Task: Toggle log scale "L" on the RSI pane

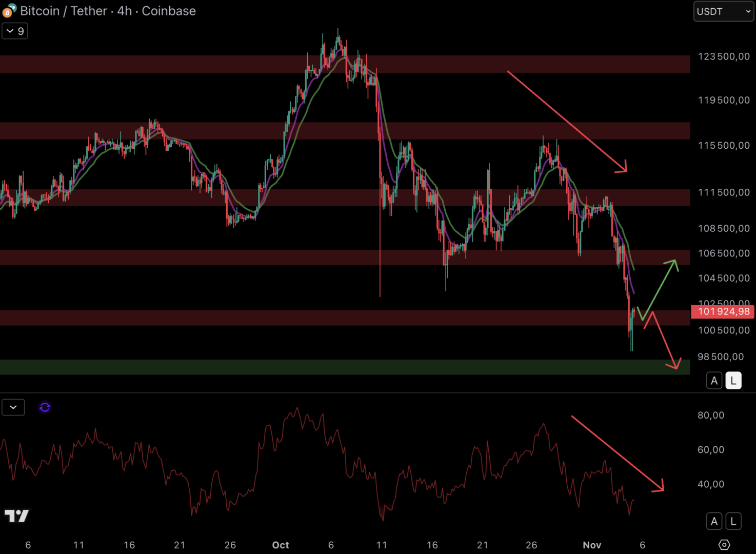Action: pyautogui.click(x=733, y=521)
